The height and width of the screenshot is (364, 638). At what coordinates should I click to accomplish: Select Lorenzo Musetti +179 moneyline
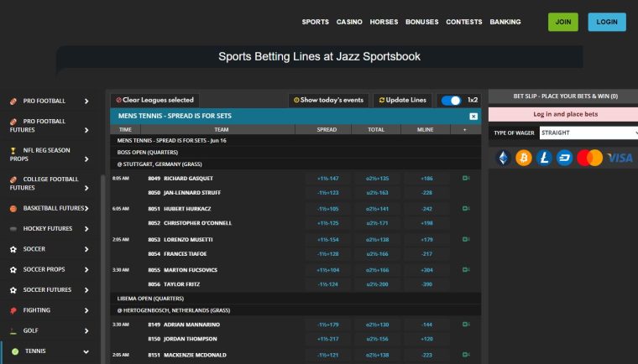(x=426, y=240)
